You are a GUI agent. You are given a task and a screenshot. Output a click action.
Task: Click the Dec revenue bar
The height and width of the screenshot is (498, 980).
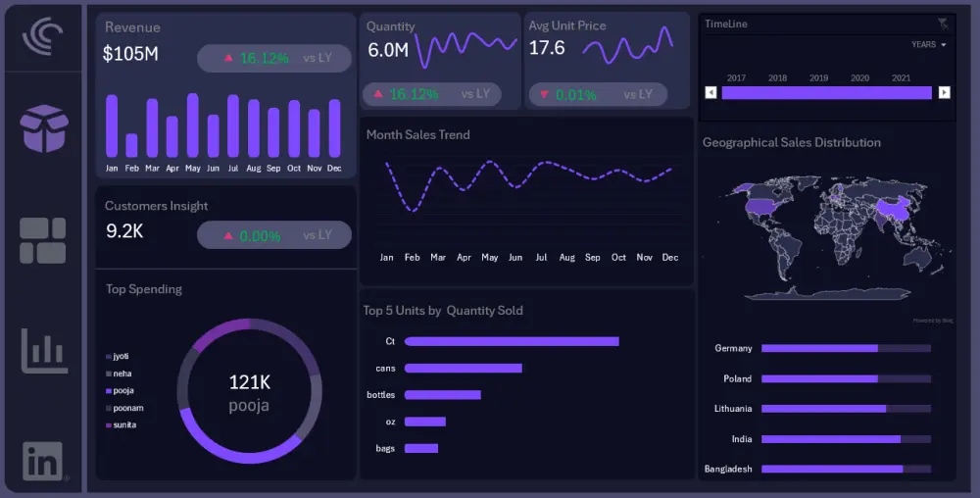(x=334, y=128)
